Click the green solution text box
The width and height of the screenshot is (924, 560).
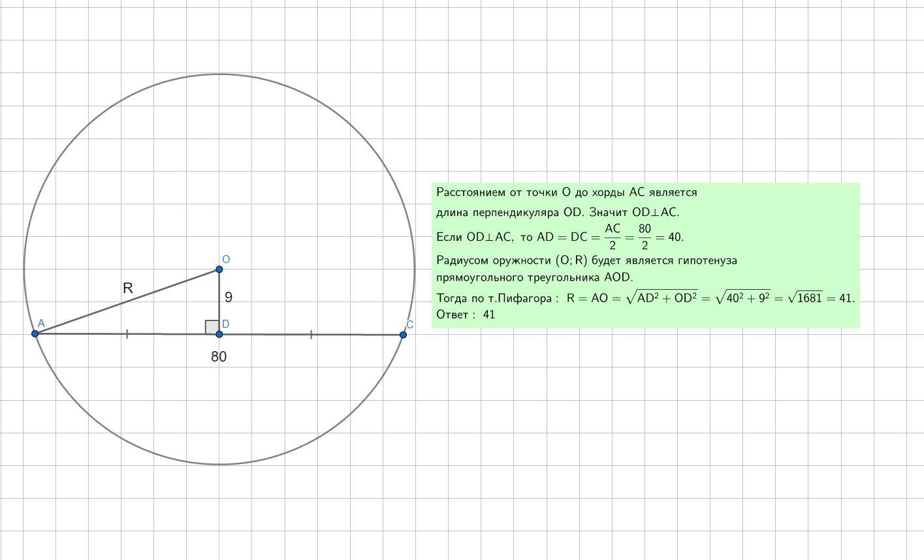pyautogui.click(x=645, y=255)
